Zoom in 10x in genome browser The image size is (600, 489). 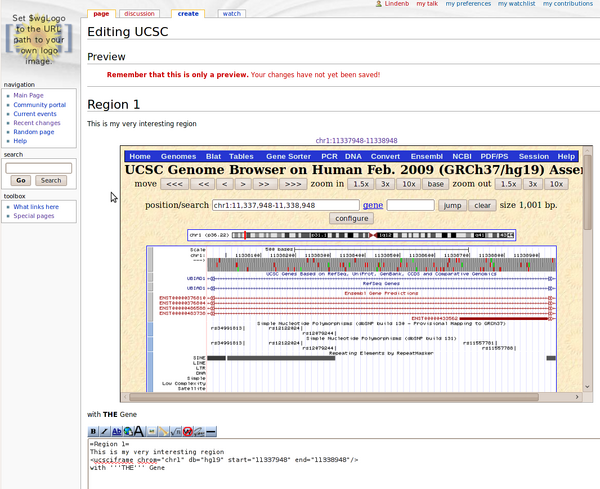[x=409, y=184]
